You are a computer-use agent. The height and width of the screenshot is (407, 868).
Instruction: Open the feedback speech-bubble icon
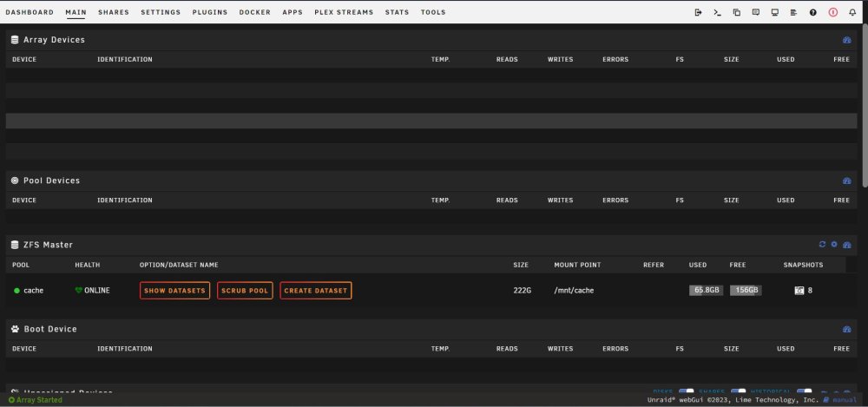[x=756, y=12]
